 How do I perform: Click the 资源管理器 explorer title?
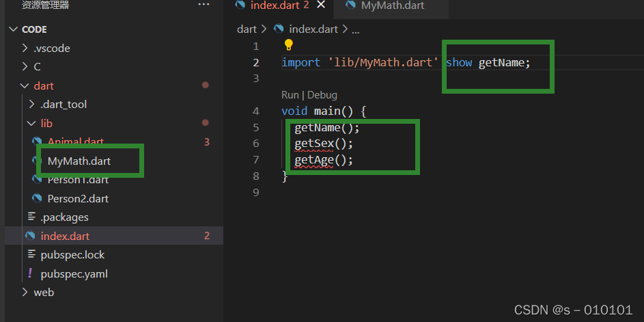(46, 5)
